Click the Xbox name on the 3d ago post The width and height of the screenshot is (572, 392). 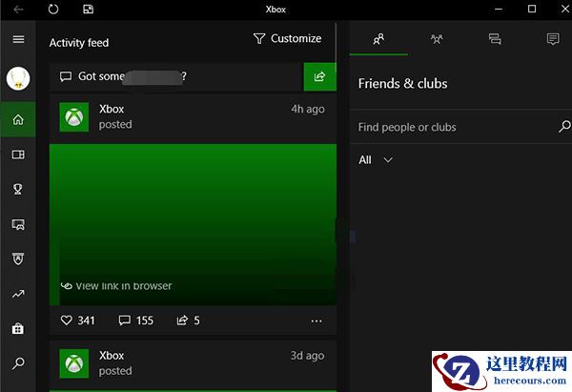(112, 356)
